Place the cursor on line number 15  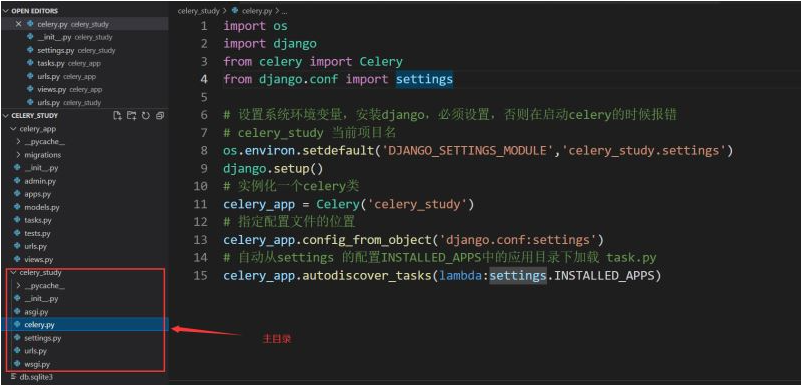tap(201, 276)
